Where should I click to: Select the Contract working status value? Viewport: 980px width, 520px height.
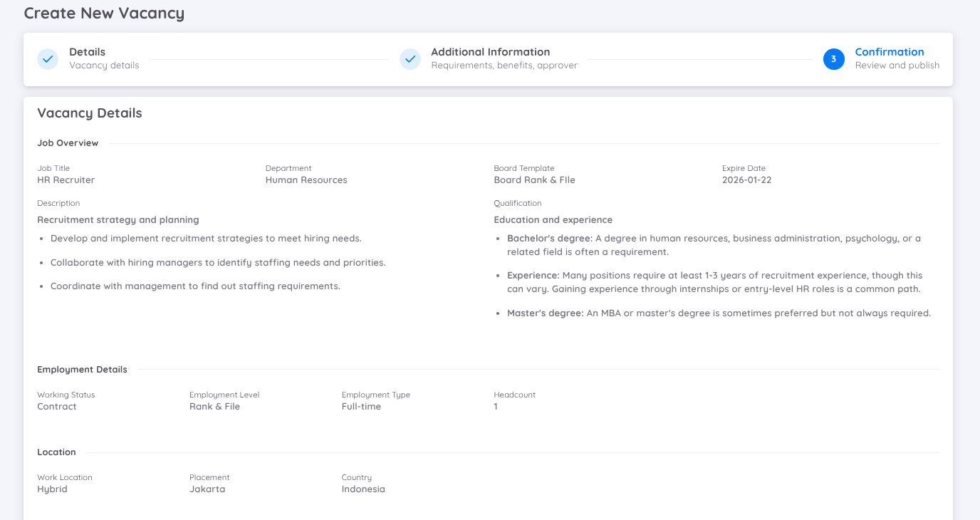[57, 407]
